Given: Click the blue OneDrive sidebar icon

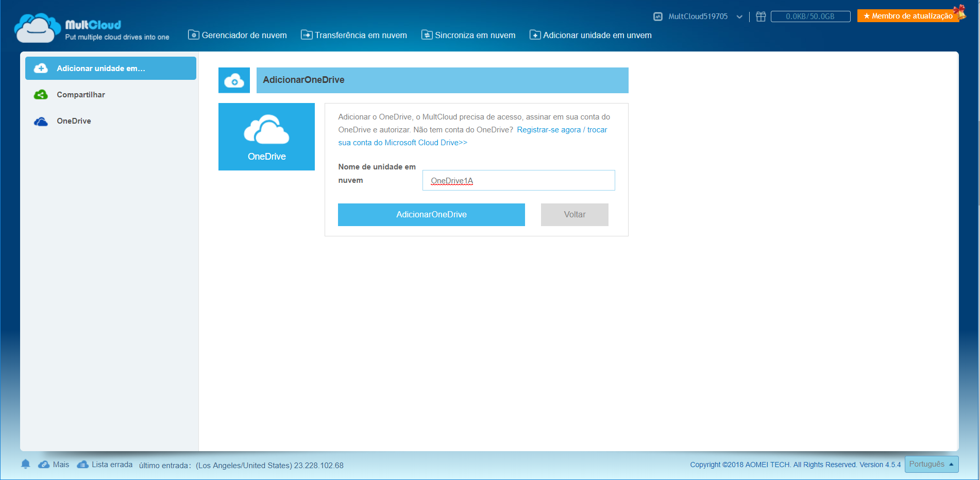Looking at the screenshot, I should click(41, 122).
